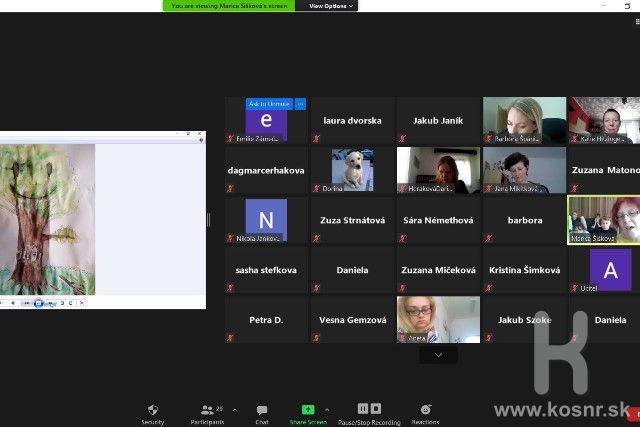Image resolution: width=640 pixels, height=427 pixels.
Task: Open the Chat panel
Action: coord(262,410)
